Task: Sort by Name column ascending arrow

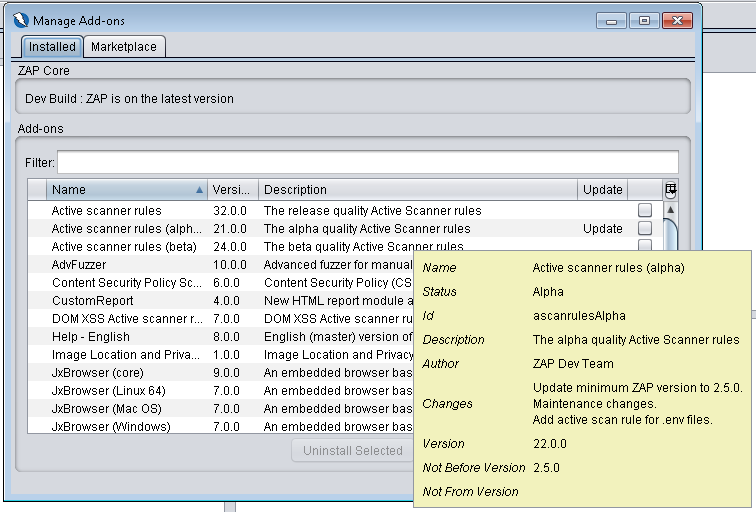Action: [x=199, y=190]
